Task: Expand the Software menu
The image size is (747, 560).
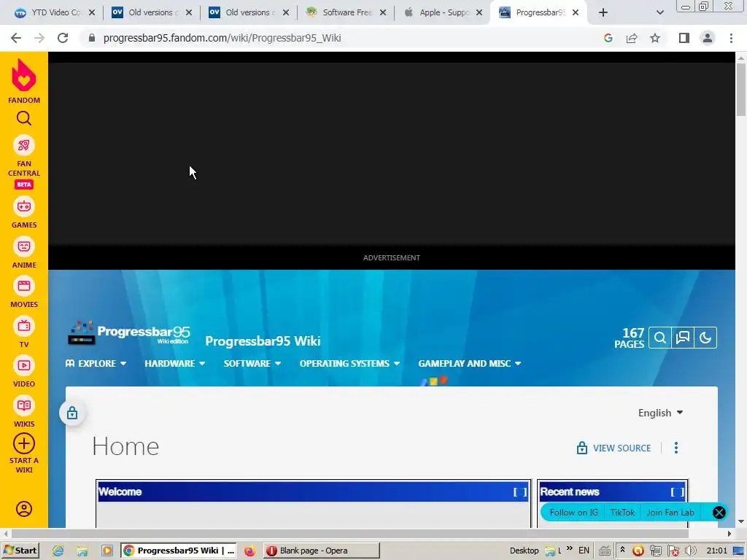Action: tap(252, 363)
